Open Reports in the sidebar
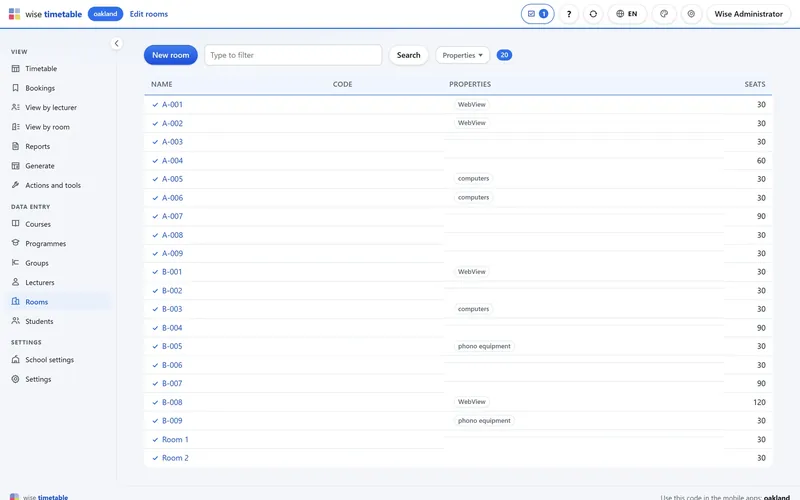 pos(38,146)
